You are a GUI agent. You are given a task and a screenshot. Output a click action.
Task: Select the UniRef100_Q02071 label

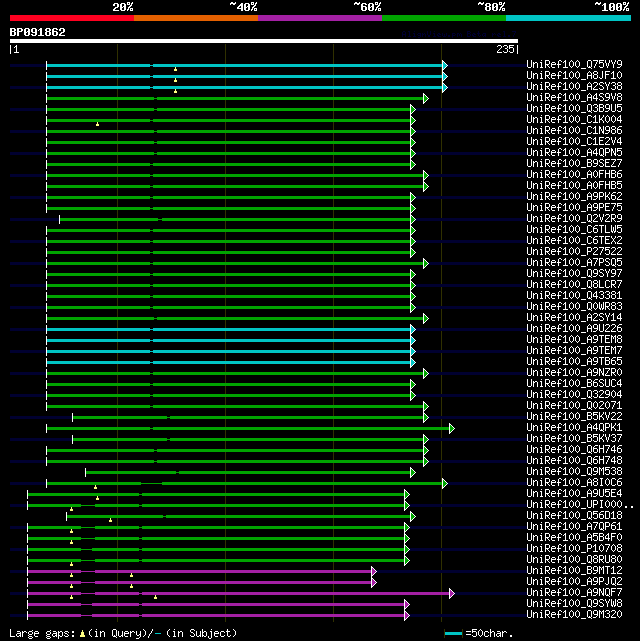(x=574, y=406)
